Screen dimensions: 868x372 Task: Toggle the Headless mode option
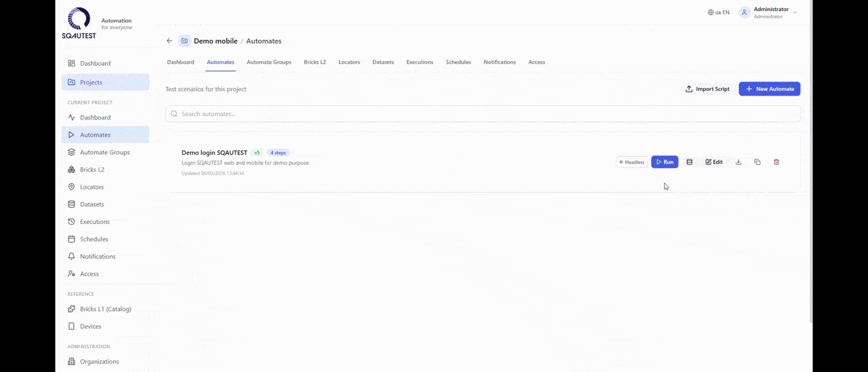point(632,162)
